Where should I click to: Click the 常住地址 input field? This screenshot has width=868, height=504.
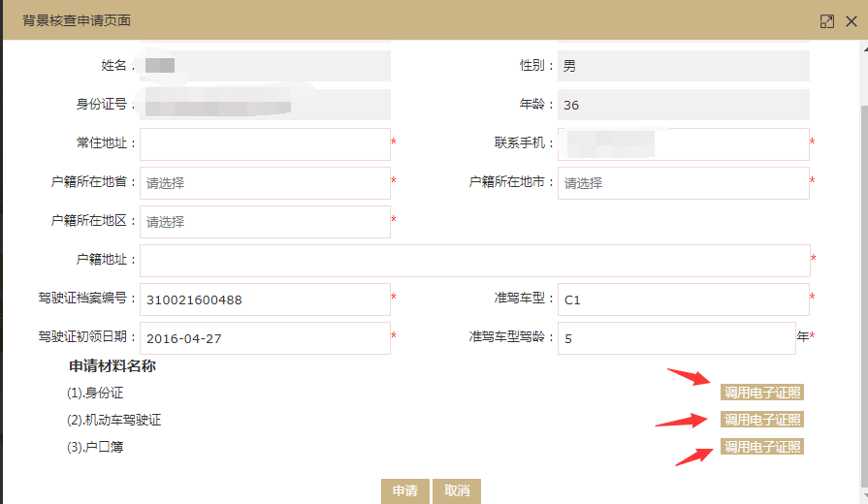[x=265, y=144]
